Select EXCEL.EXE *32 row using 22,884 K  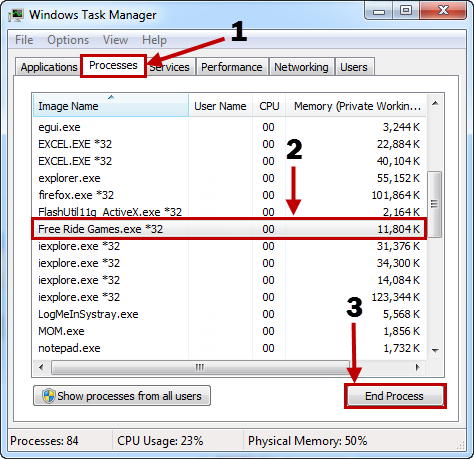tap(229, 144)
